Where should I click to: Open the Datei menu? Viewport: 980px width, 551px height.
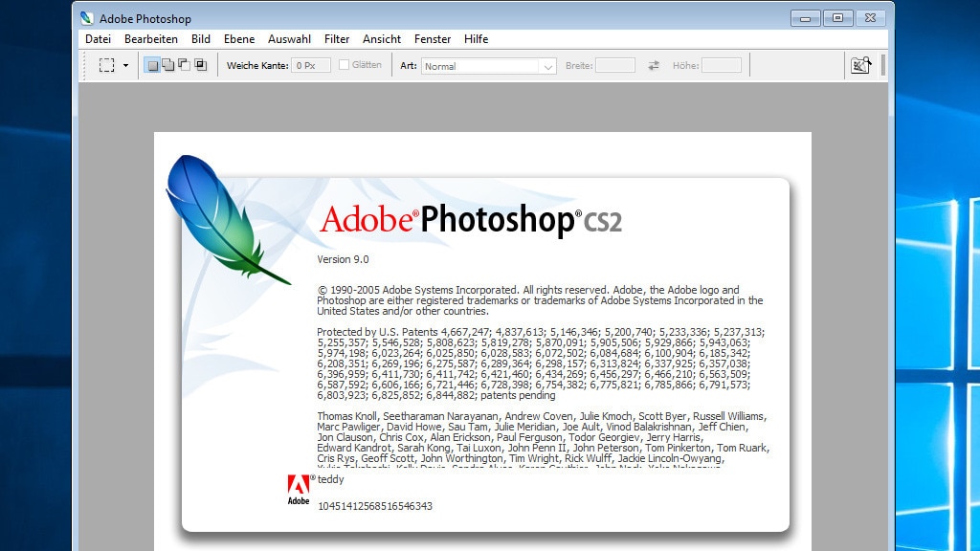tap(99, 38)
